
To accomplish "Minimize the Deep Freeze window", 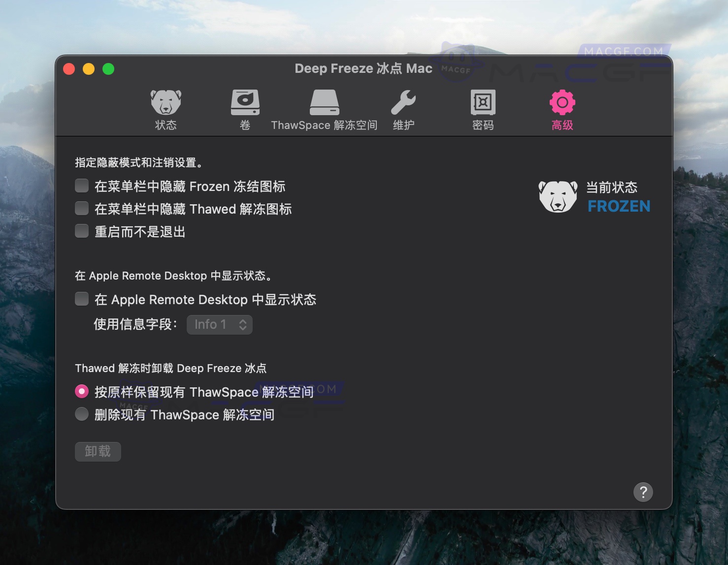I will 89,68.
